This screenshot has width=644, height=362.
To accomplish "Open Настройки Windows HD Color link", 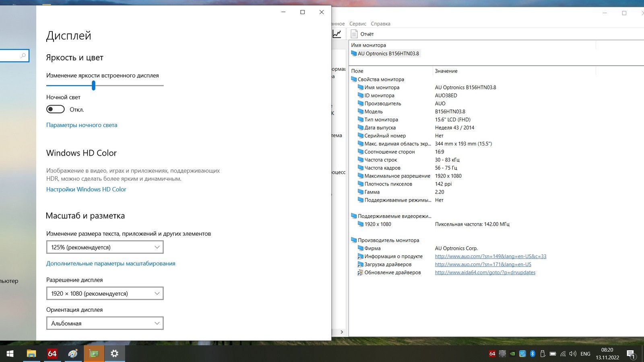I will click(x=86, y=189).
